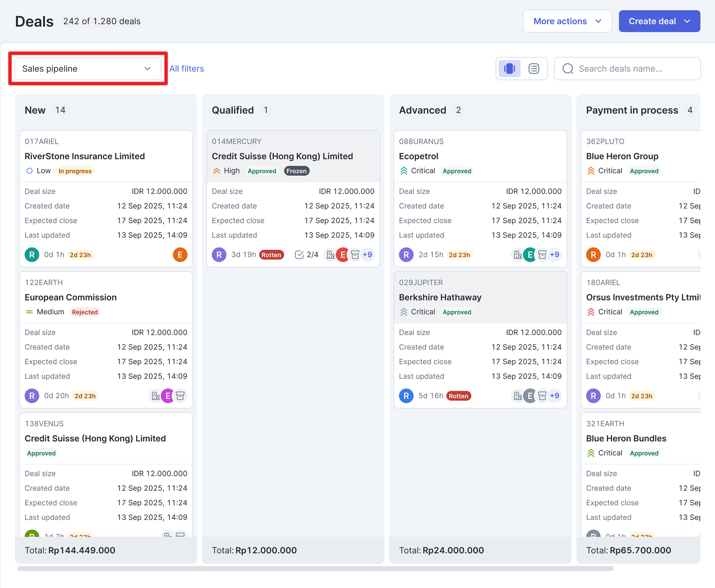Expand the Sales pipeline dropdown

point(88,69)
